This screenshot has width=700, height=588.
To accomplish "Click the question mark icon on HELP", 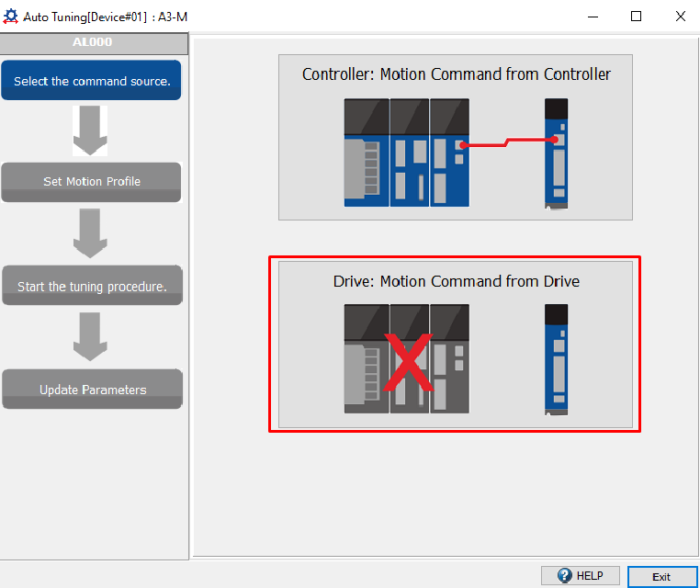I will [x=564, y=575].
